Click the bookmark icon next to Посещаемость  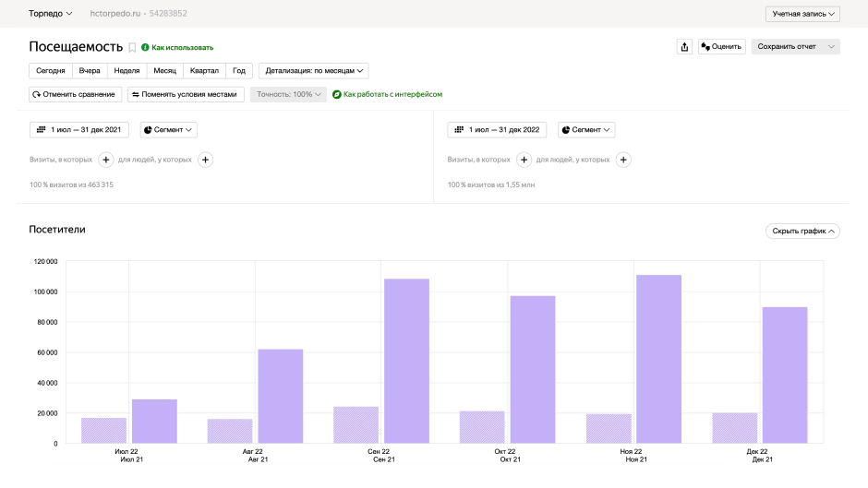pyautogui.click(x=132, y=48)
